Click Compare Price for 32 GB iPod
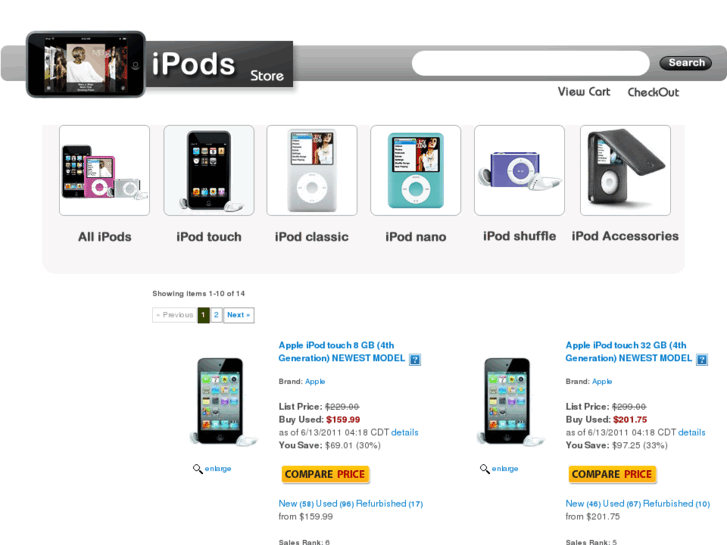The height and width of the screenshot is (545, 727). [x=612, y=475]
